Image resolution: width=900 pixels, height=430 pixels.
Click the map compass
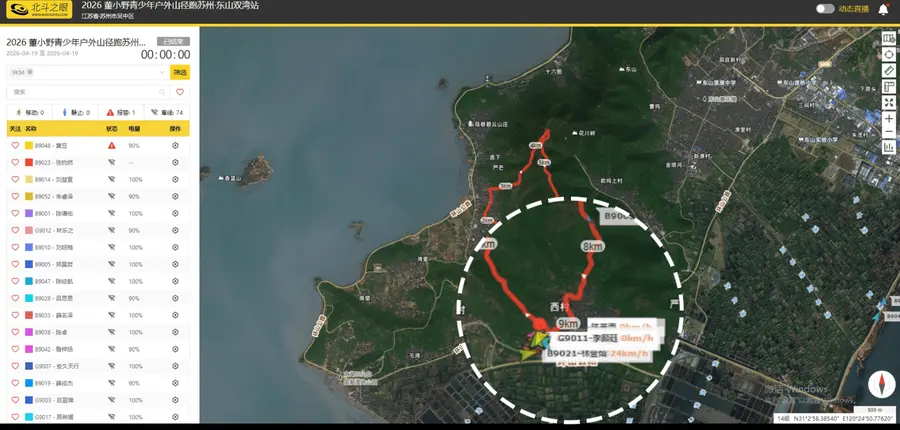[882, 385]
